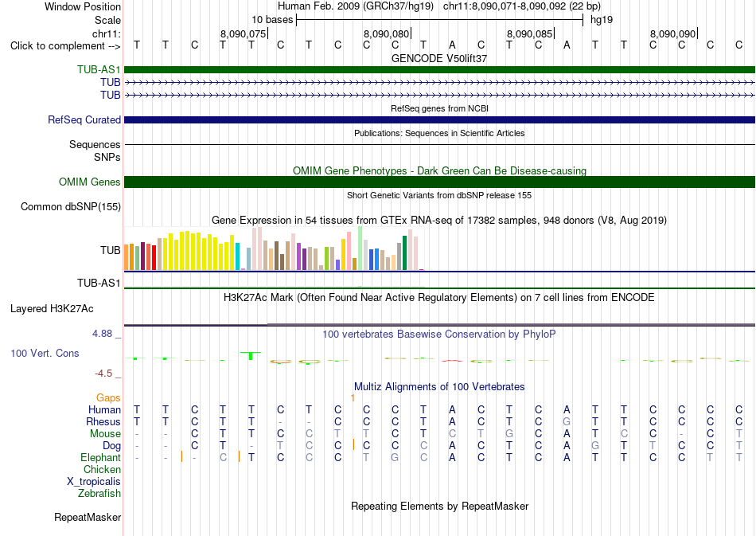This screenshot has height=536, width=756.
Task: Click the TUB-AS1 label in GENCODE track
Action: [99, 69]
